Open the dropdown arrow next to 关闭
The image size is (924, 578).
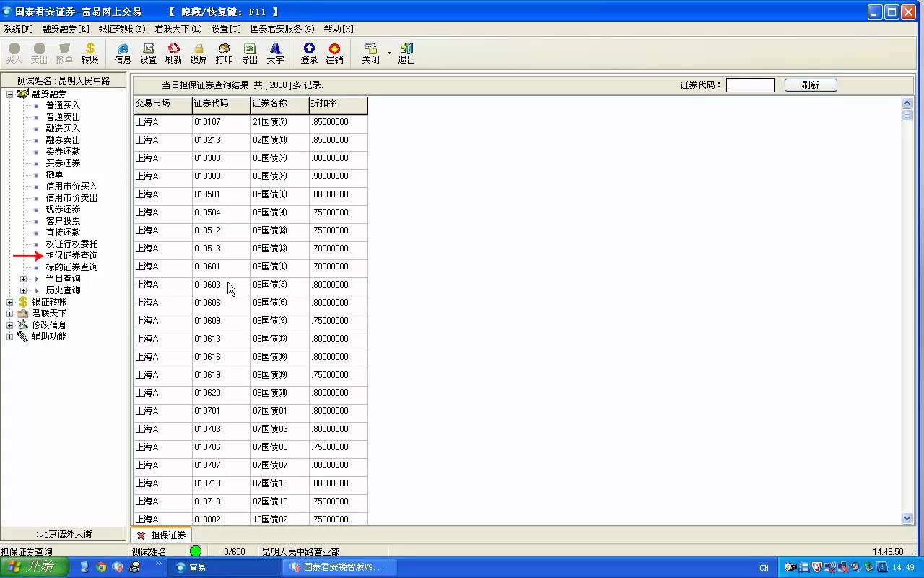pyautogui.click(x=389, y=53)
